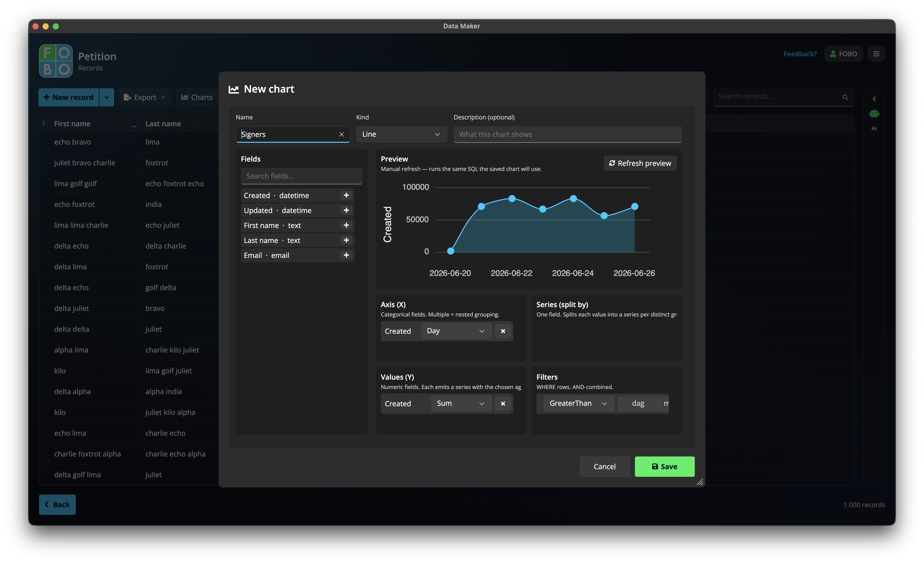Open the hamburger menu

tap(876, 54)
